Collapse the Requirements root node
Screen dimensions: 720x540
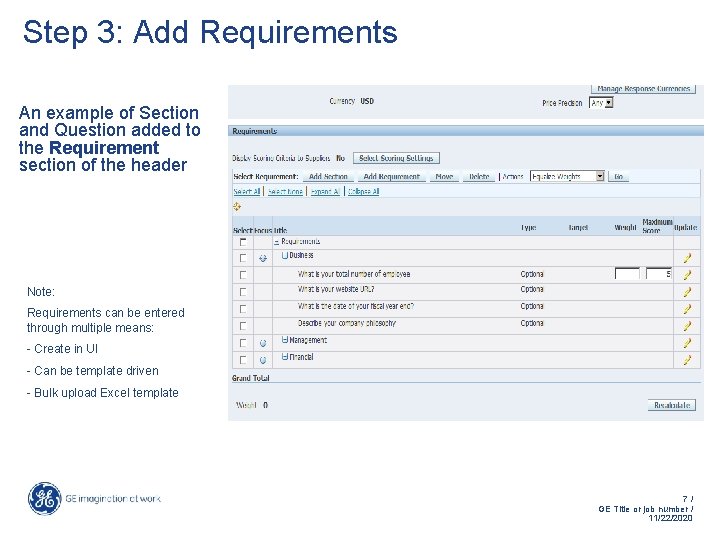tap(276, 242)
